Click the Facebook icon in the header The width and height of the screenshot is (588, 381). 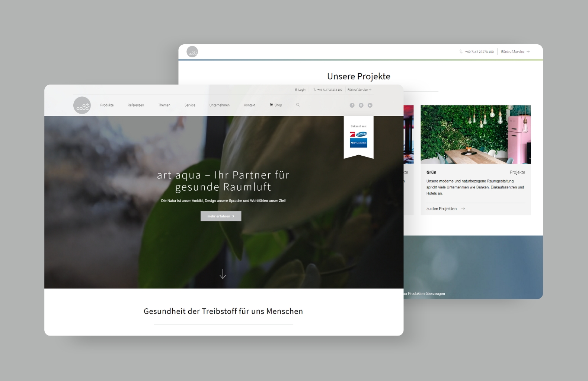352,105
